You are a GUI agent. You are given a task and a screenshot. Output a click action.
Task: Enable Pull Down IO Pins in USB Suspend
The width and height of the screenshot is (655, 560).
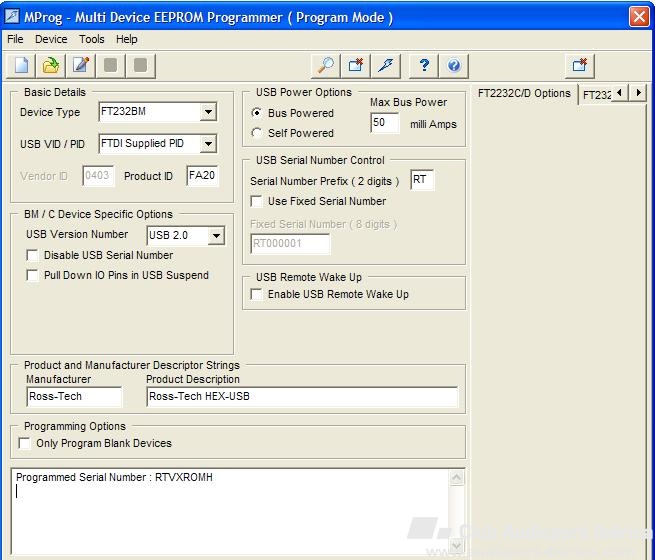point(32,275)
